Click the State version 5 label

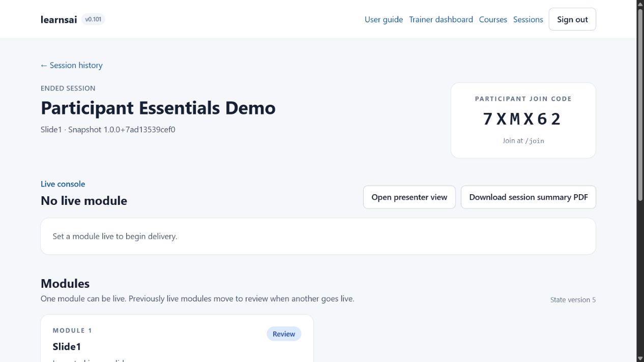click(573, 300)
